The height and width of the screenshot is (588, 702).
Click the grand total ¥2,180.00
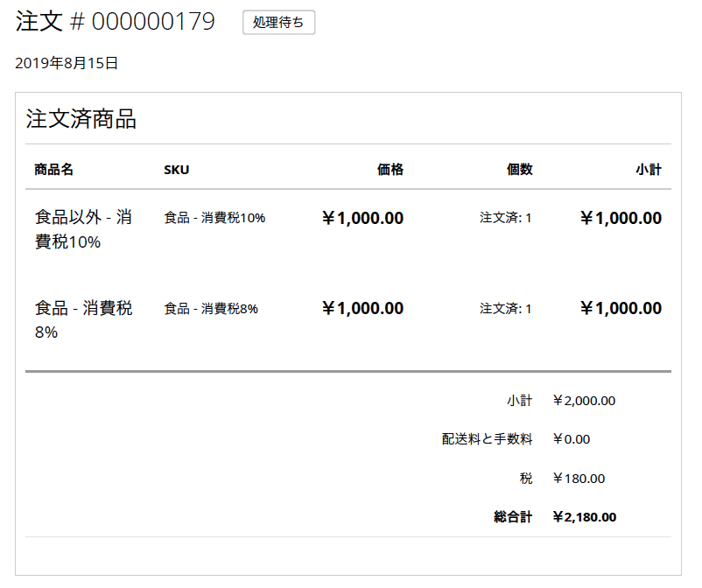click(584, 517)
